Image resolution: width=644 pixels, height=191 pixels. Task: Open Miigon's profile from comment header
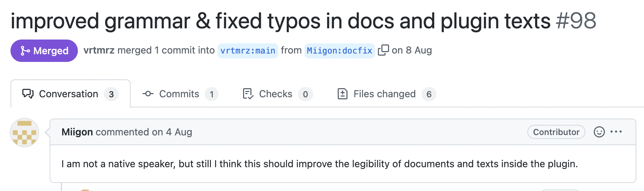tap(77, 132)
